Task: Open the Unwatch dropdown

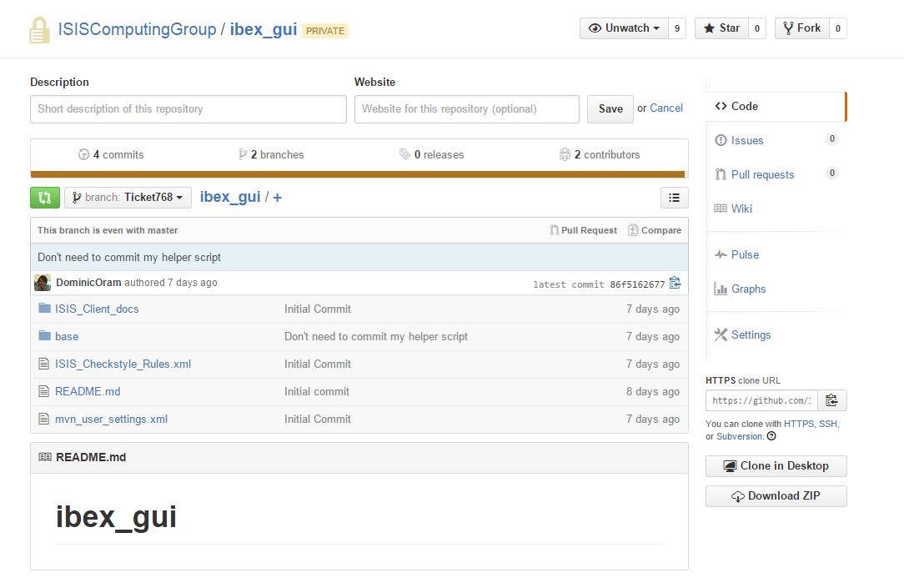Action: pos(624,28)
